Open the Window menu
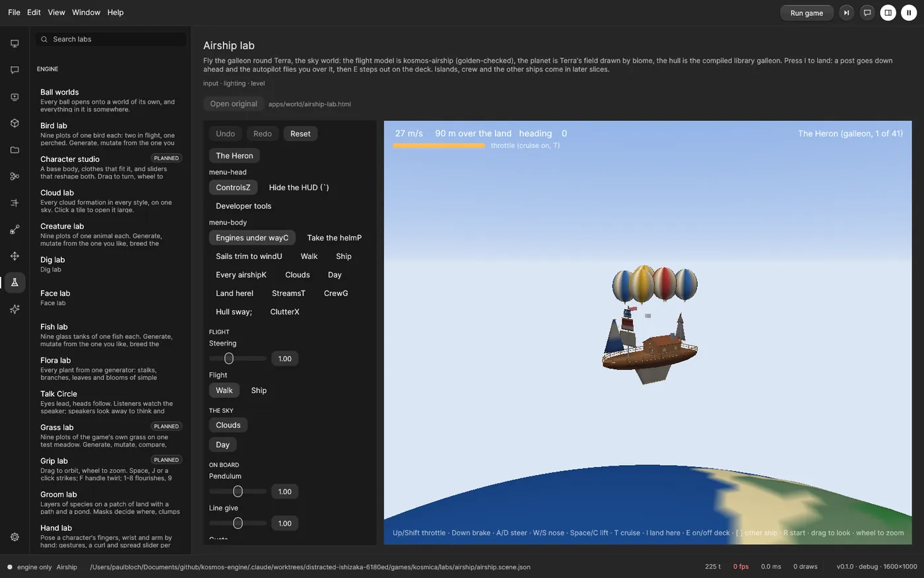This screenshot has height=578, width=924. (86, 13)
